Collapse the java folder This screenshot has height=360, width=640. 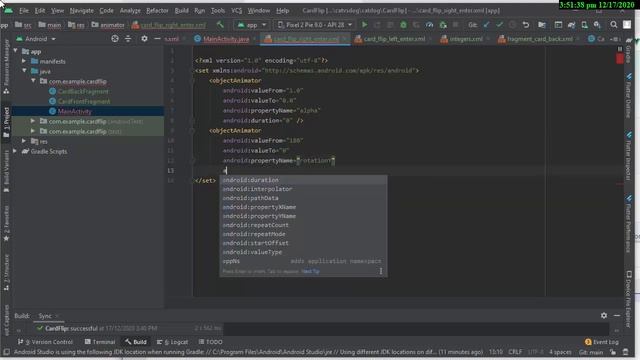[x=24, y=71]
